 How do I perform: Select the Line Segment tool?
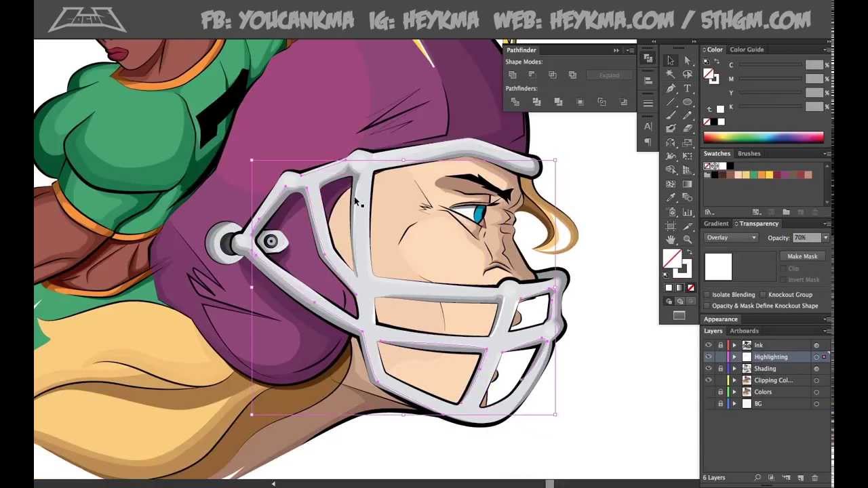pyautogui.click(x=671, y=102)
